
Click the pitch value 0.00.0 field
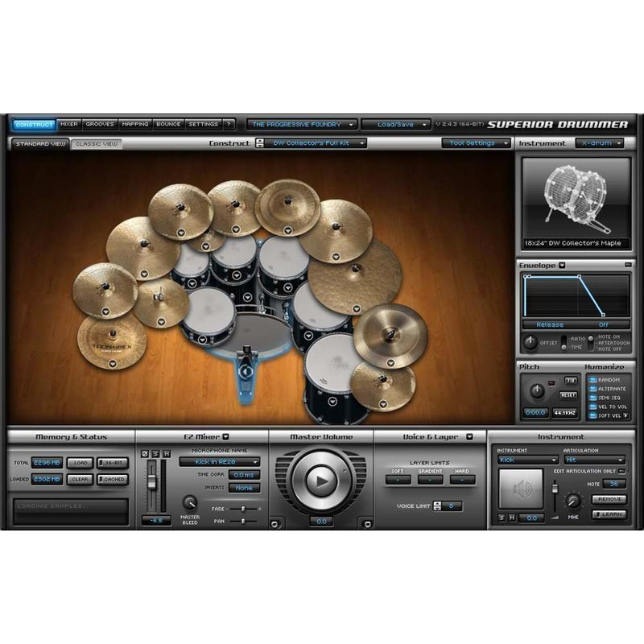click(x=535, y=413)
